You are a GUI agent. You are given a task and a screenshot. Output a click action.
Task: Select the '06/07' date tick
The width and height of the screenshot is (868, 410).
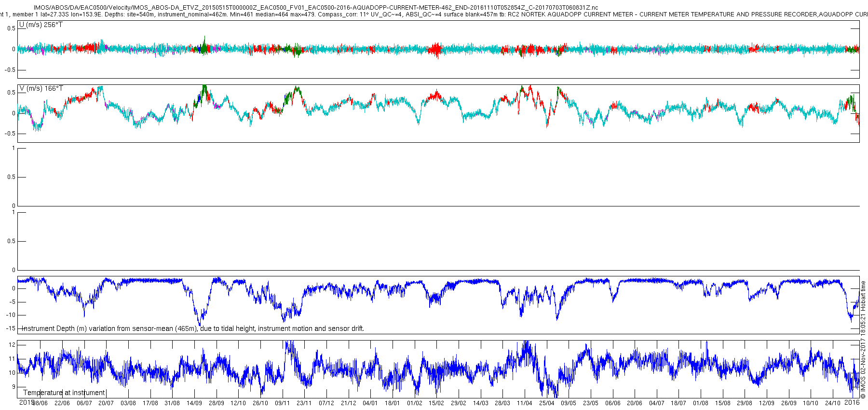pos(84,403)
